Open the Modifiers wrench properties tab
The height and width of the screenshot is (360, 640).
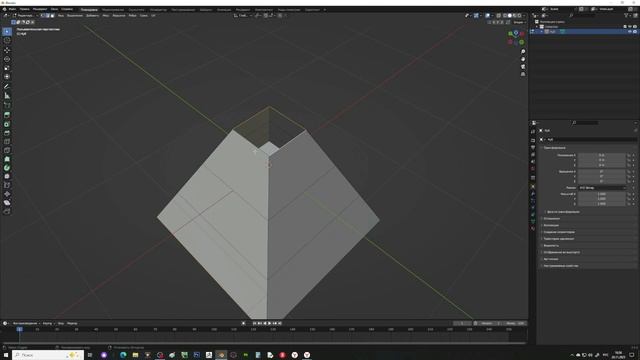(x=533, y=194)
